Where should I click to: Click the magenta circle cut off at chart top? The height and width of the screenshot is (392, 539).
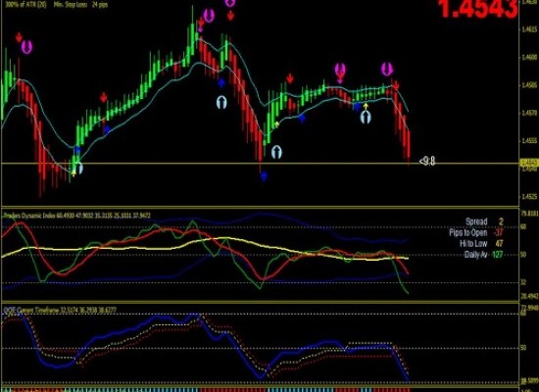point(230,3)
